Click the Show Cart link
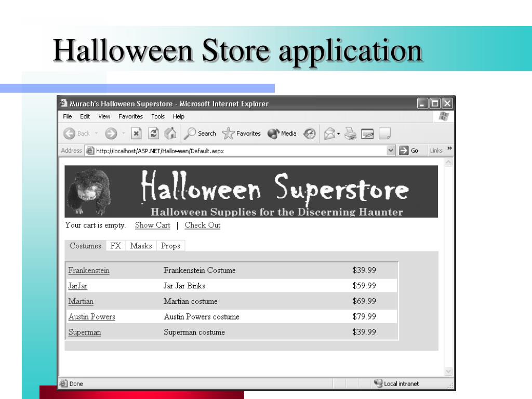Viewport: 532px width, 399px height. click(153, 225)
